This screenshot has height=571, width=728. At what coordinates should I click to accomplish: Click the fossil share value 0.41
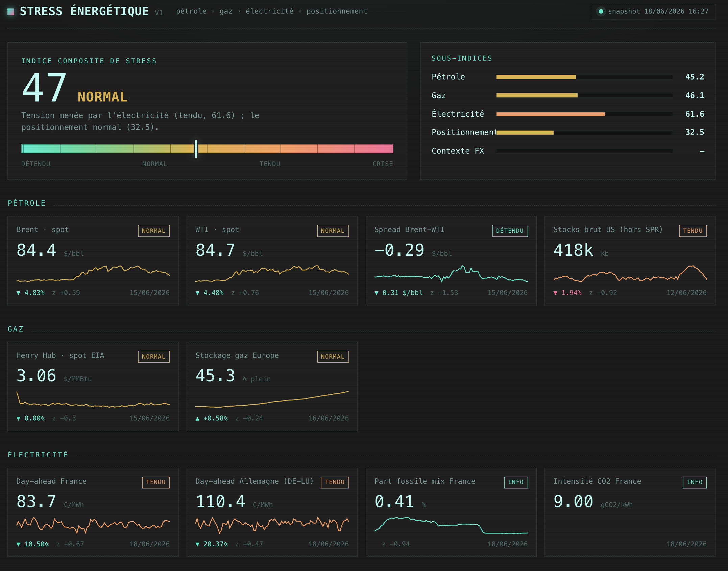pyautogui.click(x=394, y=502)
